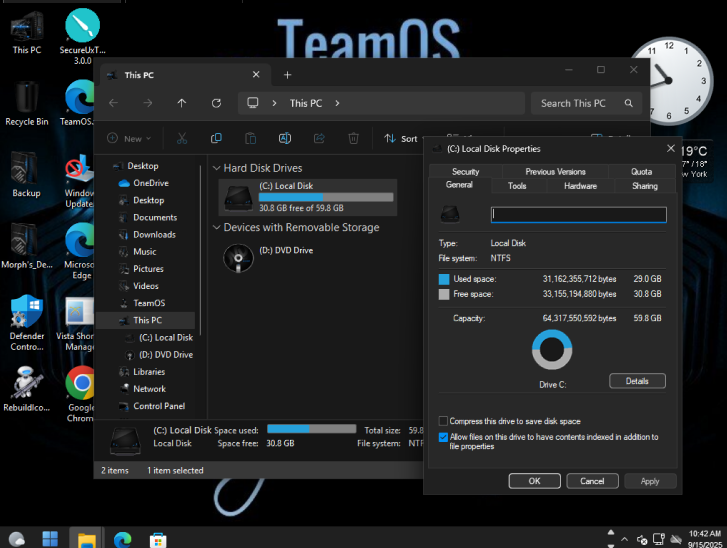Check Compress this drive to save disk space
Image resolution: width=727 pixels, height=548 pixels.
point(443,421)
